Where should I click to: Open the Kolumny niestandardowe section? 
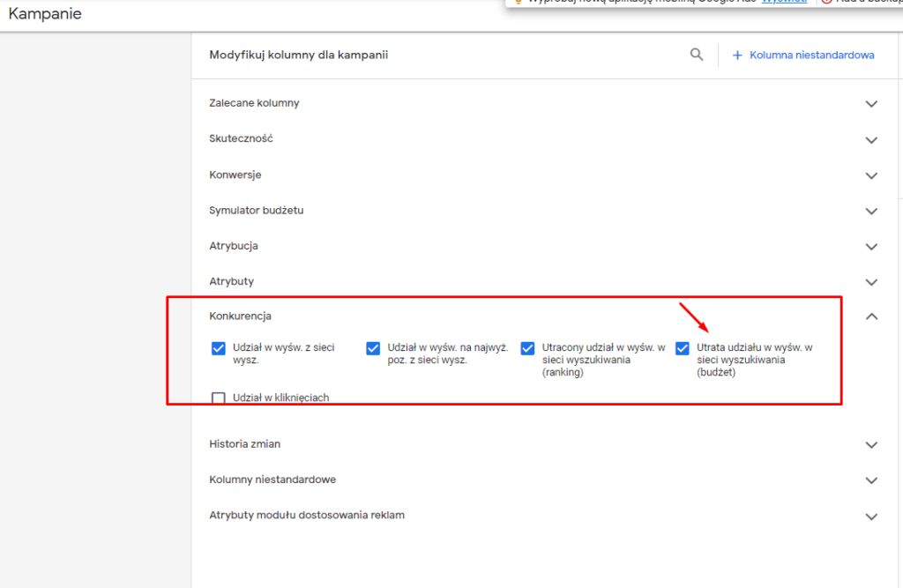(272, 480)
